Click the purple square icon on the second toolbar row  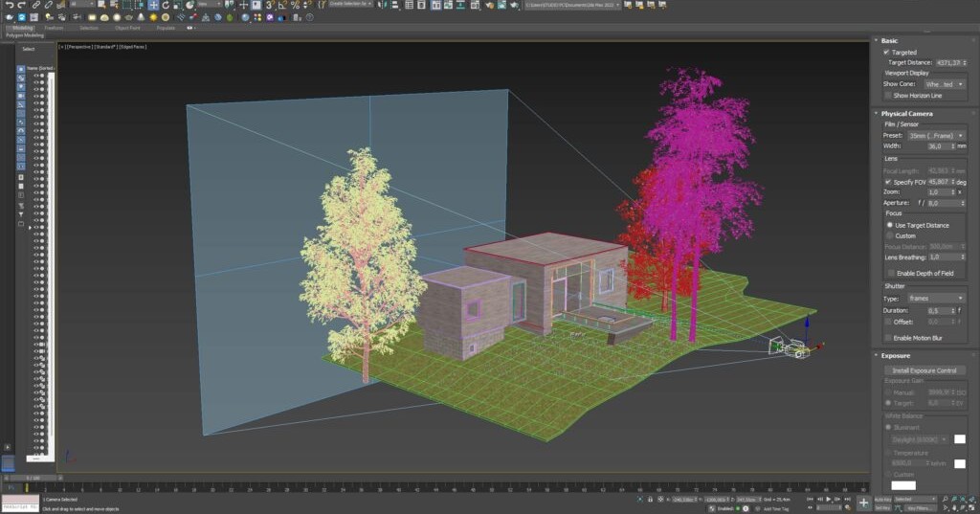(x=269, y=17)
